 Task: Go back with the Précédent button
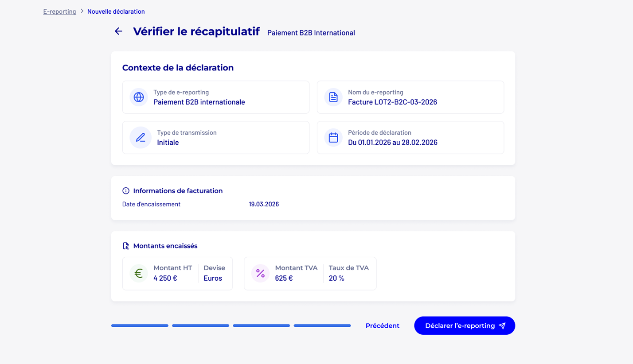(x=382, y=326)
